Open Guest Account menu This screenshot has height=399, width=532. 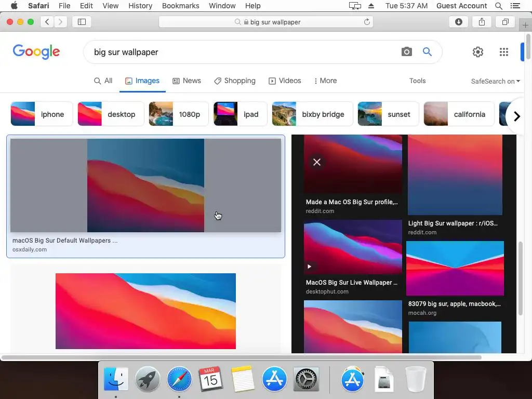point(461,6)
